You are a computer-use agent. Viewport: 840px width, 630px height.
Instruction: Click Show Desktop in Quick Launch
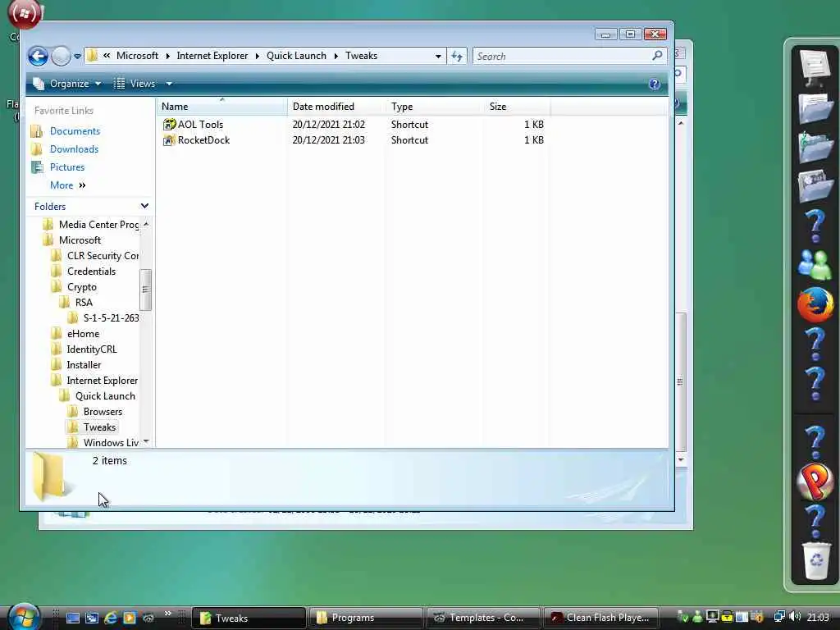click(73, 618)
